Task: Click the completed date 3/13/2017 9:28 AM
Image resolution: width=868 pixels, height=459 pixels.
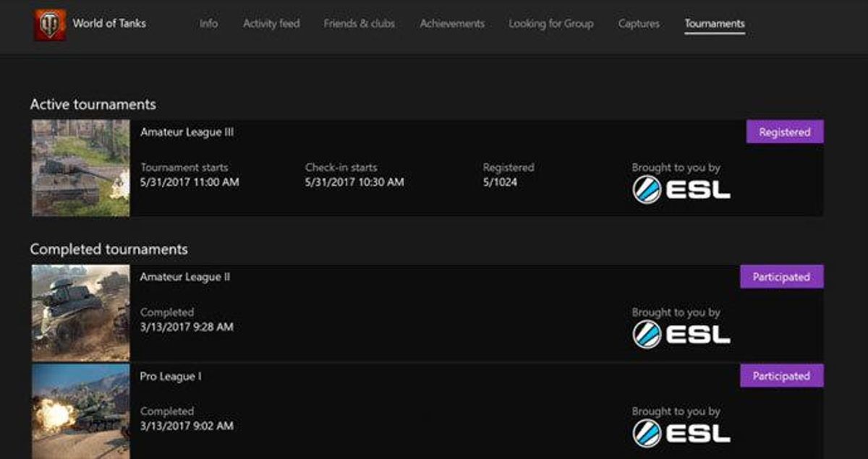Action: [187, 327]
